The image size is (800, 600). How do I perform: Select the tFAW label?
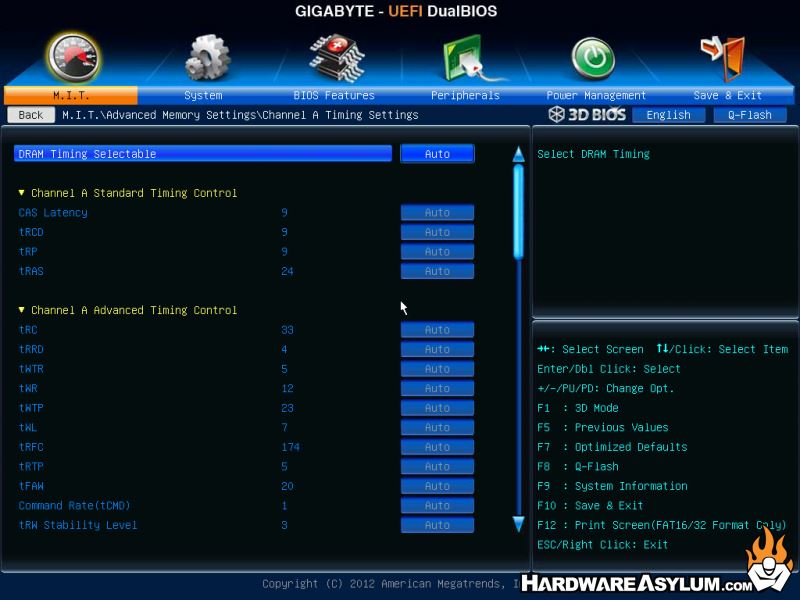tap(31, 486)
